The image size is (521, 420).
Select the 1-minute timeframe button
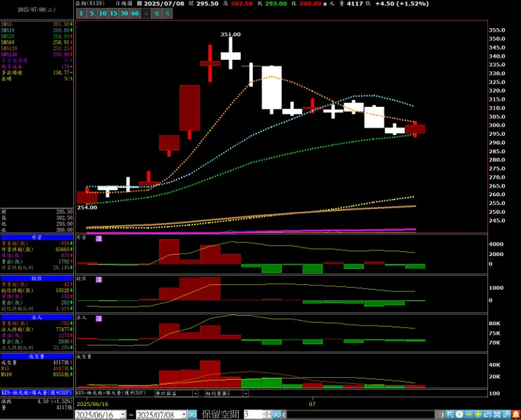pyautogui.click(x=82, y=13)
